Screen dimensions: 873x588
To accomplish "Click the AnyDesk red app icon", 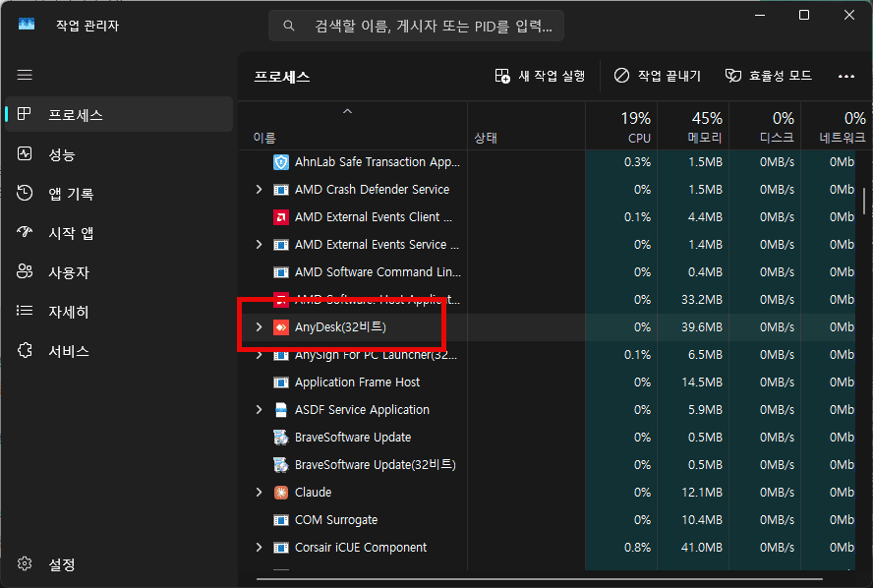I will [x=281, y=327].
